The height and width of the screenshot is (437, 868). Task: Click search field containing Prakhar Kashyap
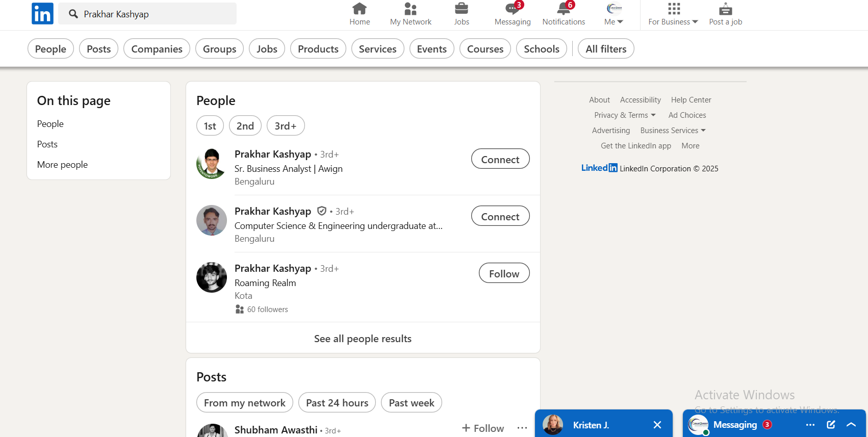pyautogui.click(x=147, y=14)
